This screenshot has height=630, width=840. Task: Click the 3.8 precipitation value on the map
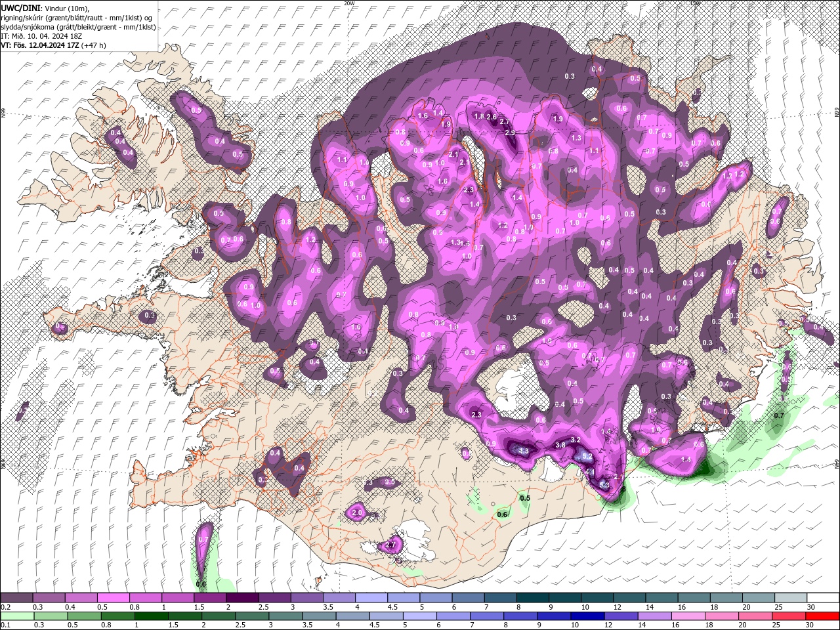[x=560, y=445]
